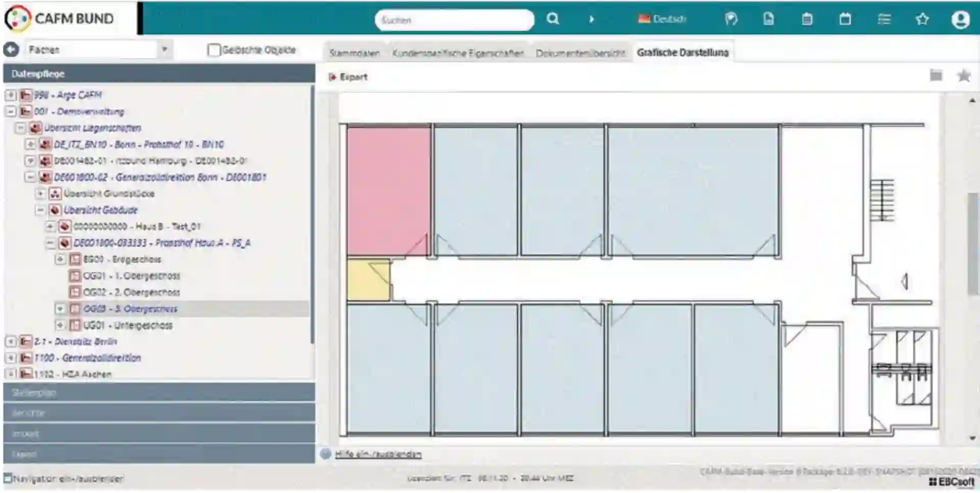Click Hilfe ein-/ausblenden link
Viewport: 980px width, 493px height.
tap(378, 454)
